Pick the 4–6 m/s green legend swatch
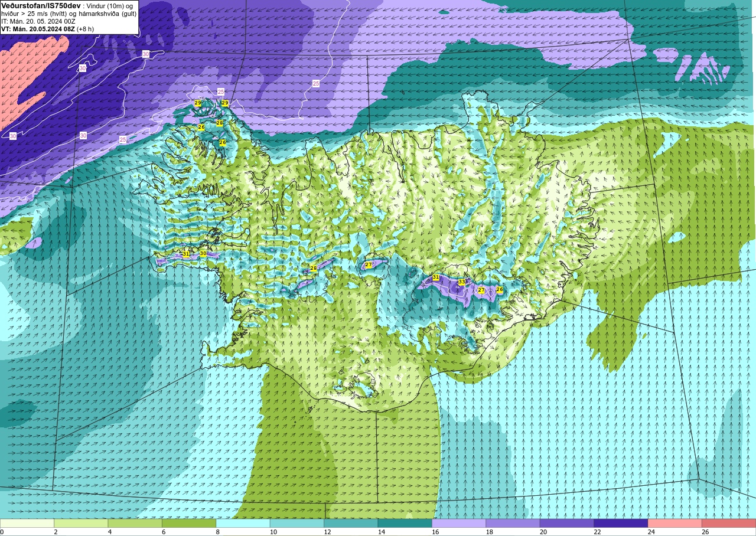Viewport: 756px width, 536px height. pyautogui.click(x=135, y=523)
